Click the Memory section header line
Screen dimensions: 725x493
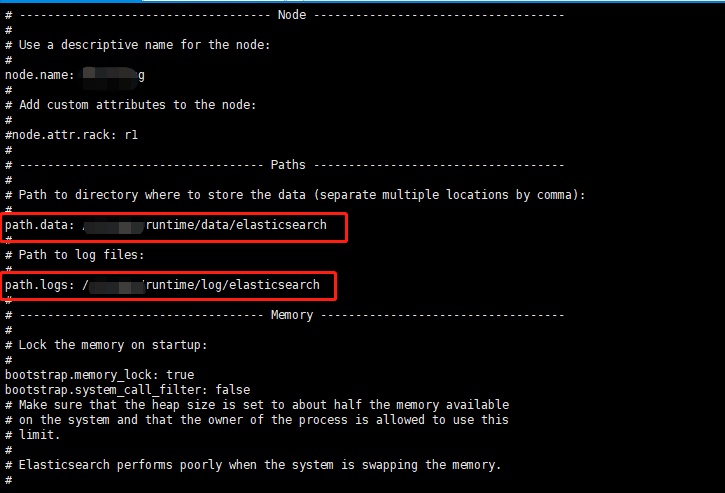(292, 315)
